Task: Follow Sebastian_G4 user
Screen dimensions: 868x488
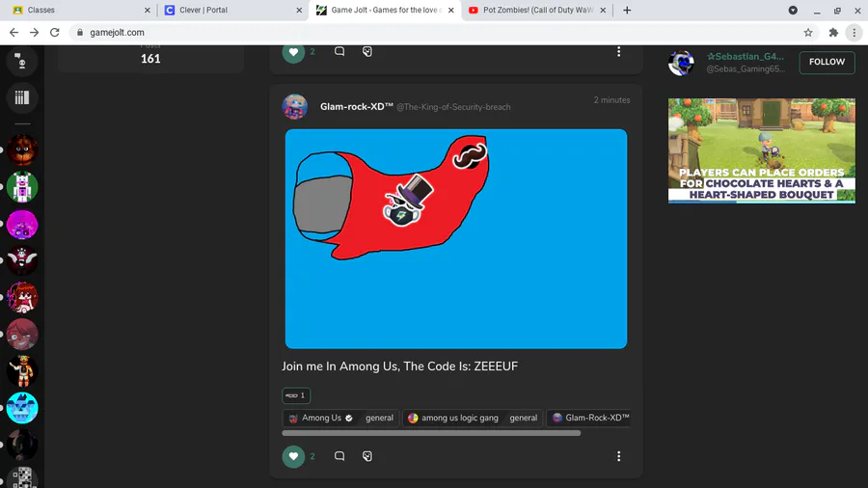Action: [x=827, y=62]
